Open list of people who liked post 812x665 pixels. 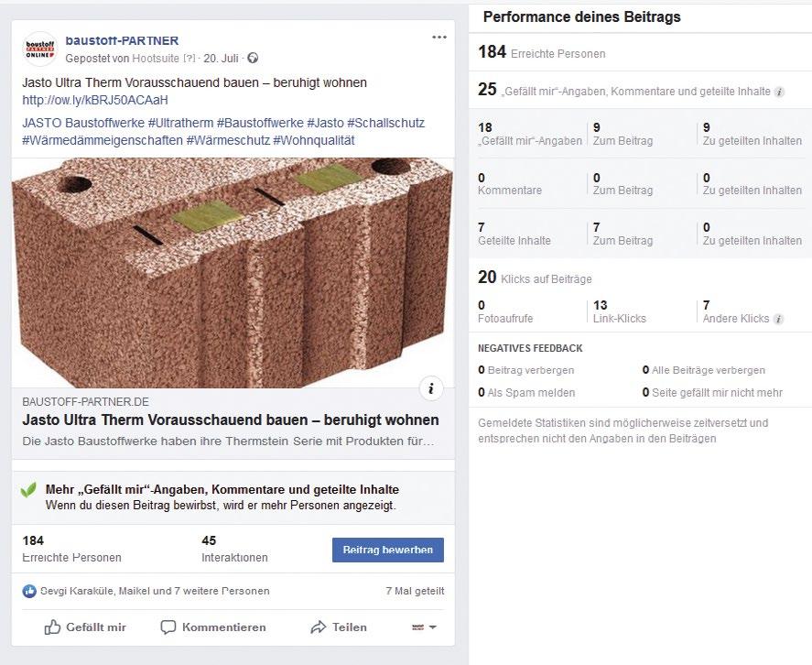[155, 591]
